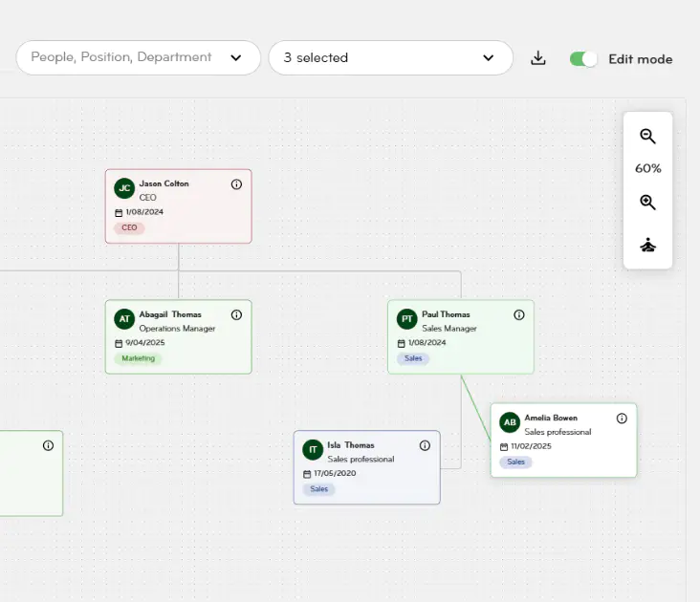Select the CEO tag on Jason Colton
Image resolution: width=700 pixels, height=602 pixels.
[129, 228]
